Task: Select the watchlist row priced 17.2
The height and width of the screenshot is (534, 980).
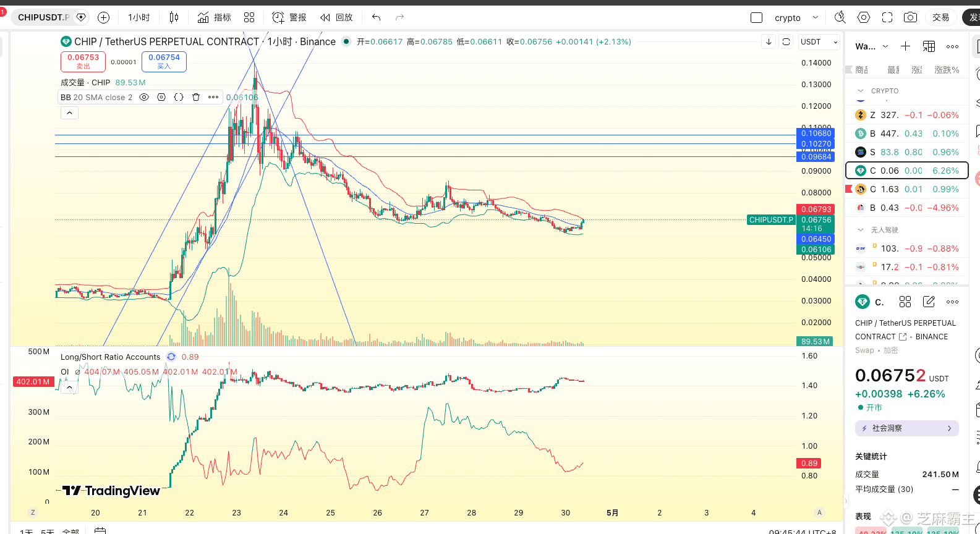Action: pos(907,267)
